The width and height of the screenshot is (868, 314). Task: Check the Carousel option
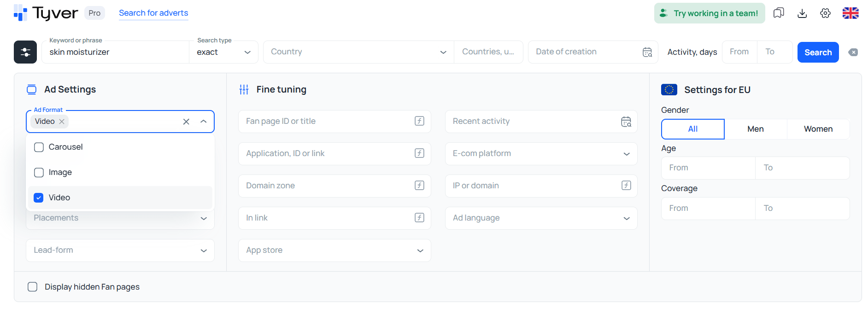[39, 147]
